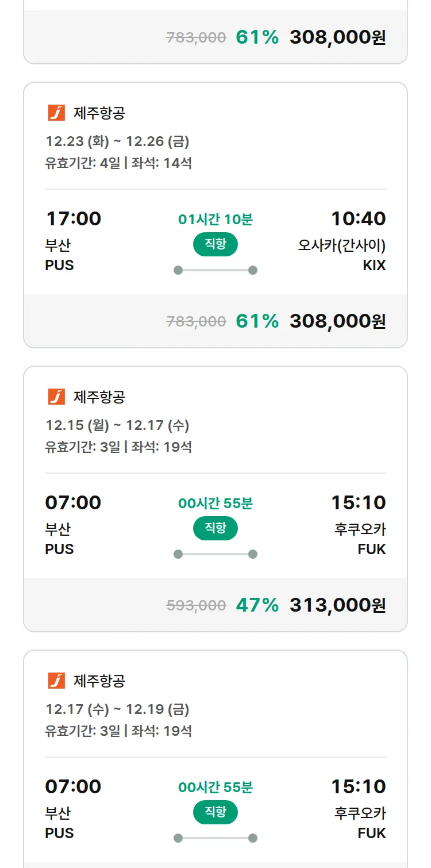431x868 pixels.
Task: Open the 12.17 (수) ~ 12.19 (금) date range
Action: point(117,709)
